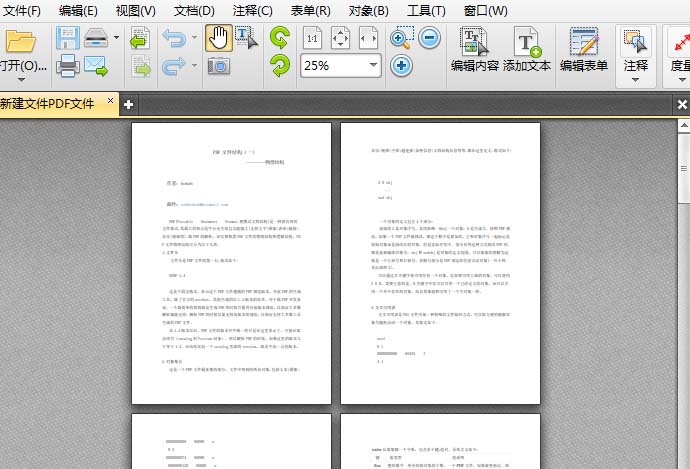The image size is (690, 469).
Task: Open the dropdown arrow beside the scanner icon
Action: pos(116,37)
